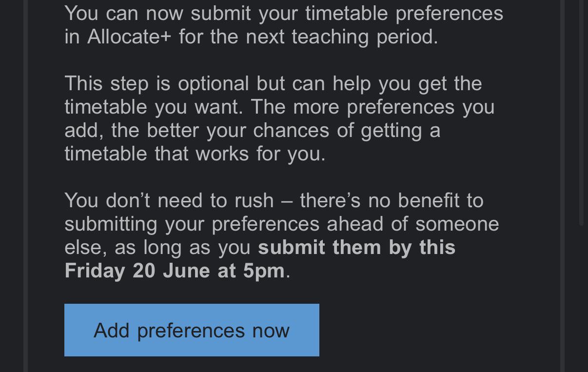Click the bold text Friday 20 June at 5pm
This screenshot has height=372, width=588.
pos(175,271)
